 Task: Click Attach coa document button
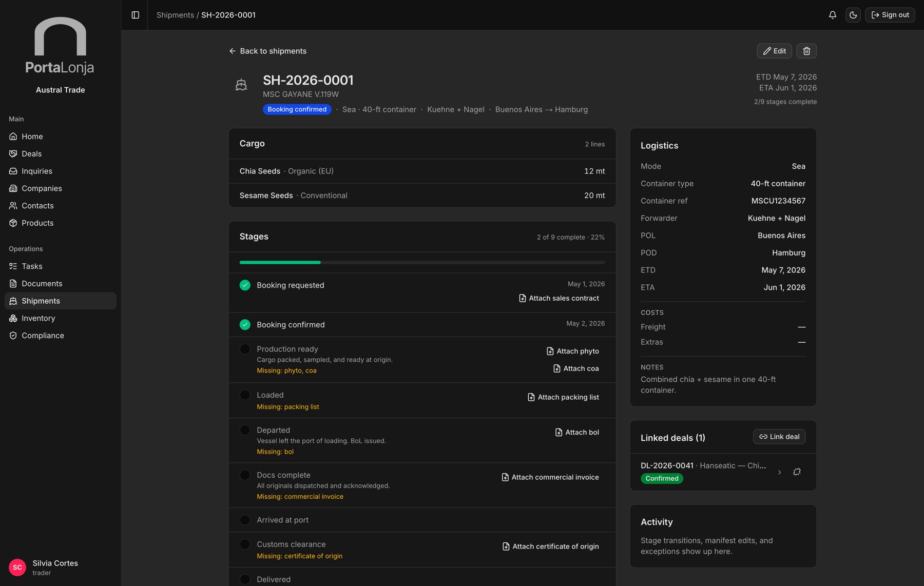(x=576, y=368)
